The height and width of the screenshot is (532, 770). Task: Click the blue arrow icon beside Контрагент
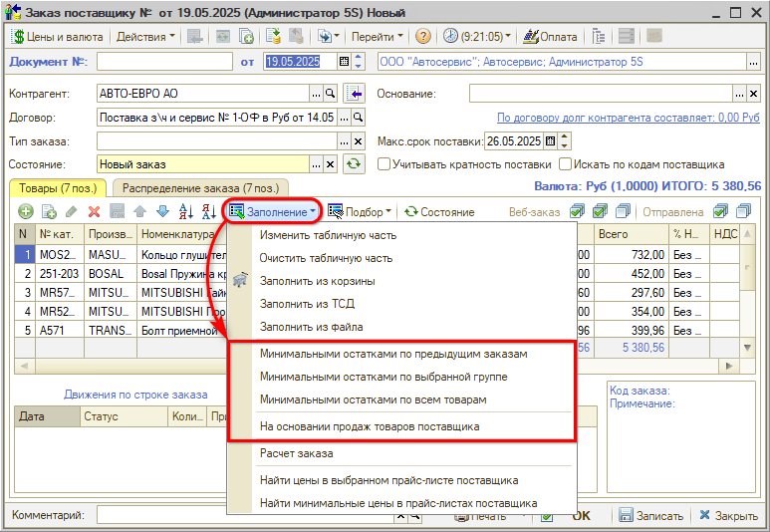tap(354, 94)
